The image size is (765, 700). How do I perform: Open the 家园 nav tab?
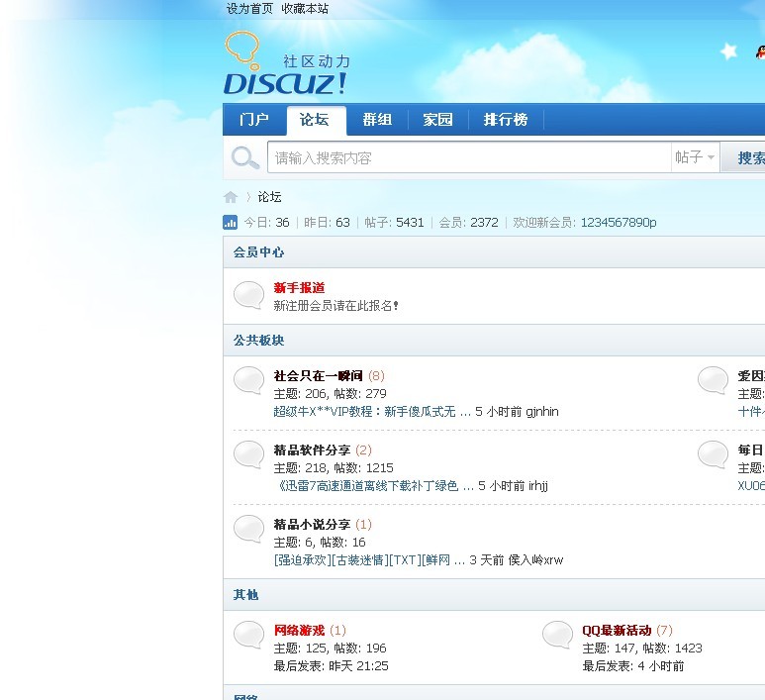437,120
